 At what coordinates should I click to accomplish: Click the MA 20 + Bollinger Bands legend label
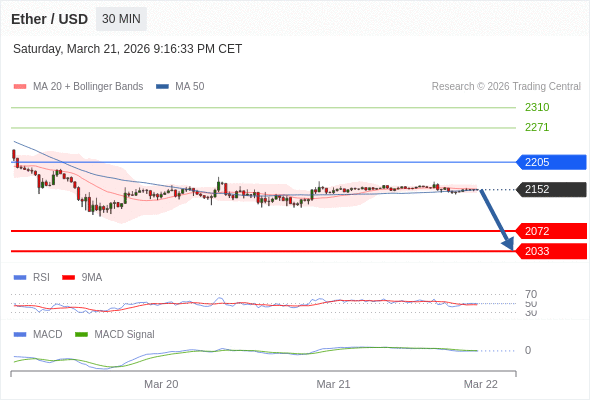click(88, 87)
